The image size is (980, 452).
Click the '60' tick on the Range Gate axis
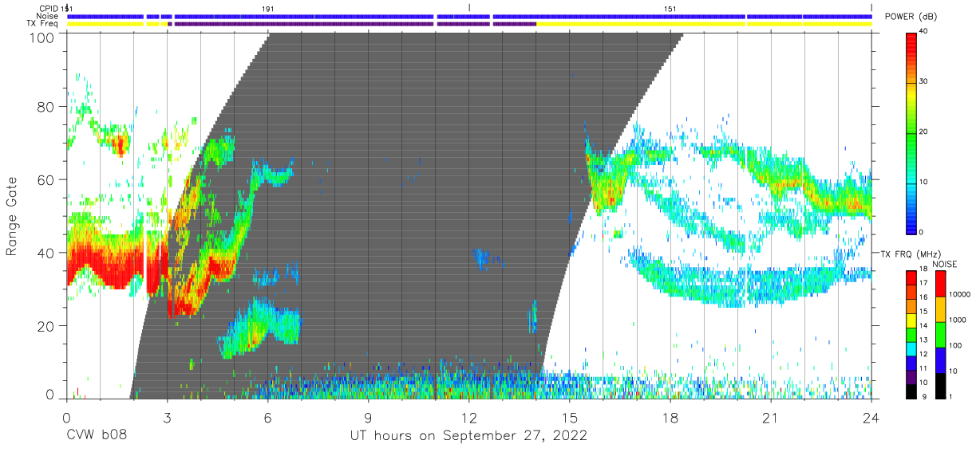pos(47,179)
